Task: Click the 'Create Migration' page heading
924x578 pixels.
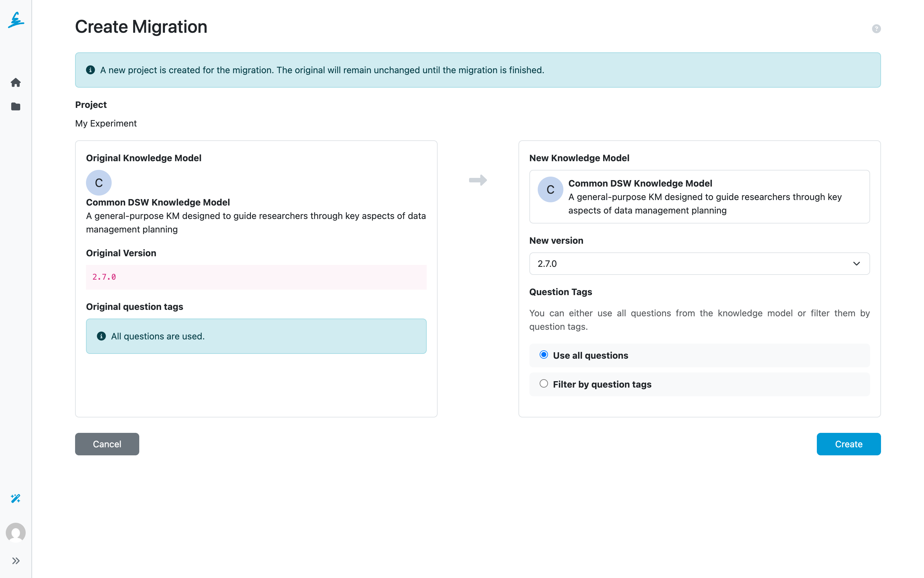Action: coord(141,27)
